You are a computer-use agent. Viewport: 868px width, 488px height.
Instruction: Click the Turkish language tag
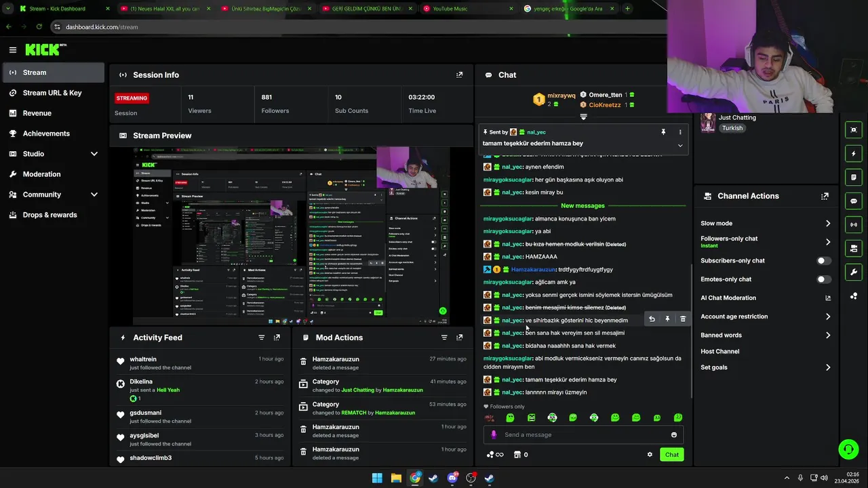tap(732, 128)
